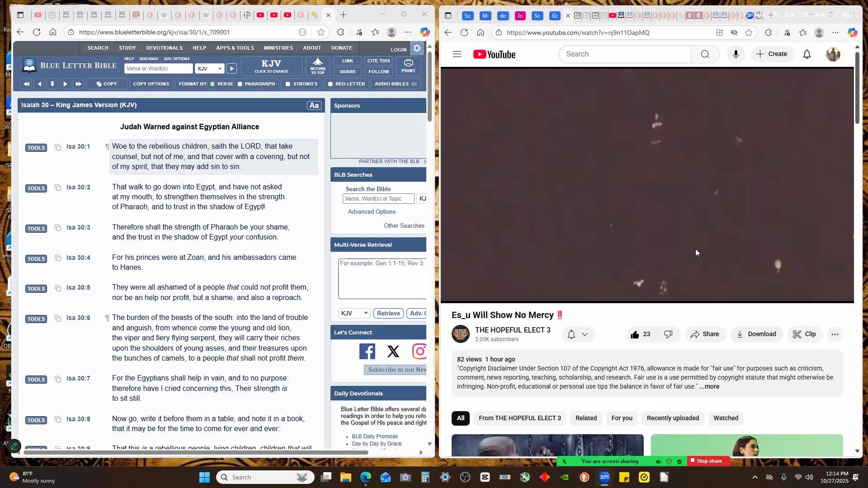
Task: Expand the channel notification preferences chevron
Action: [x=585, y=334]
